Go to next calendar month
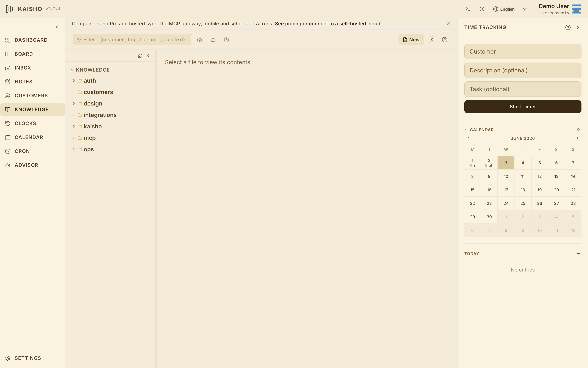Image resolution: width=588 pixels, height=368 pixels. (x=577, y=138)
